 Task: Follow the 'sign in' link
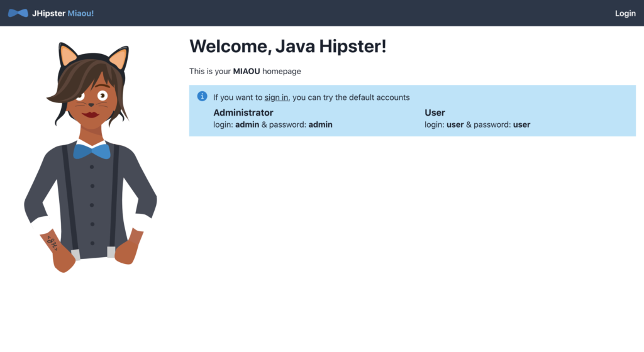(276, 97)
